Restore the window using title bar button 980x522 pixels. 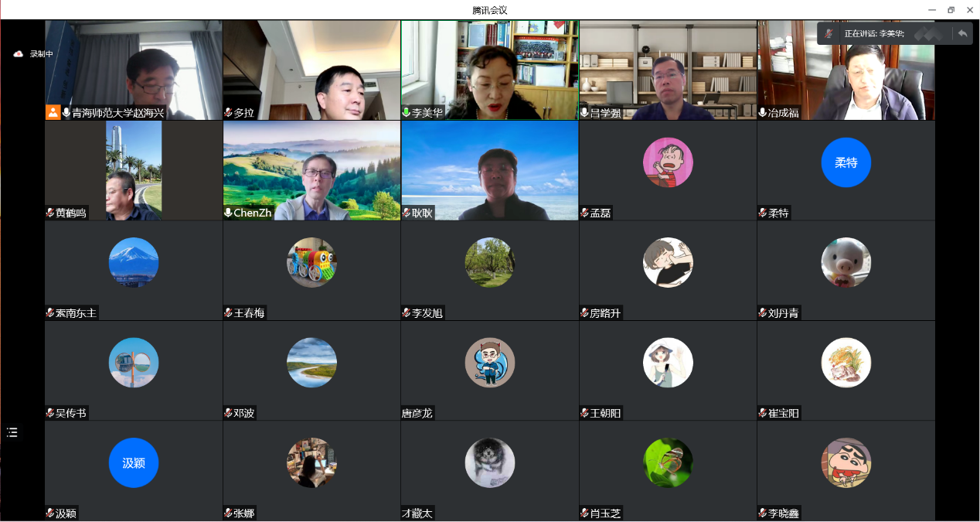pyautogui.click(x=951, y=9)
